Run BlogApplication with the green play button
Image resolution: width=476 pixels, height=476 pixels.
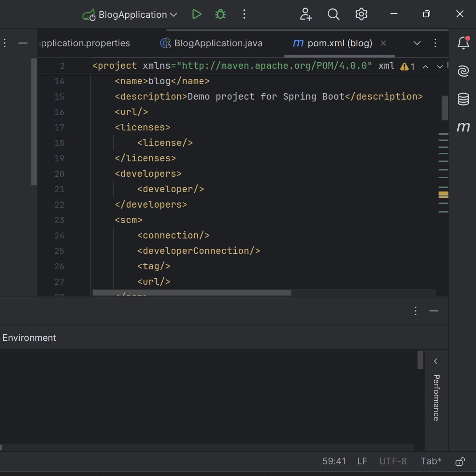tap(196, 14)
